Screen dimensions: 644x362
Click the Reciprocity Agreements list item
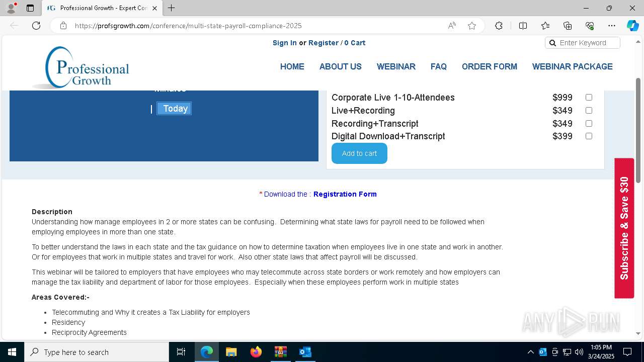coord(89,332)
